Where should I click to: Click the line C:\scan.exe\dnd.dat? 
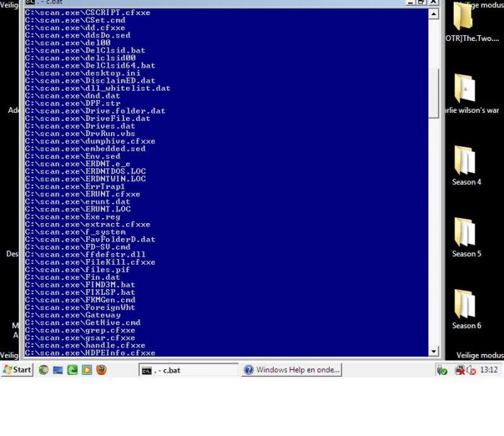click(x=73, y=96)
